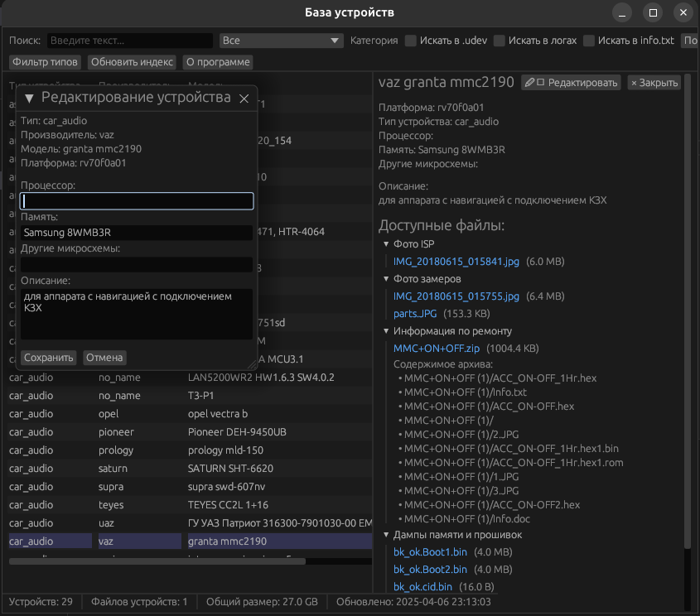The image size is (700, 616).
Task: Click the details panel vertical scrollbar
Action: (688, 312)
